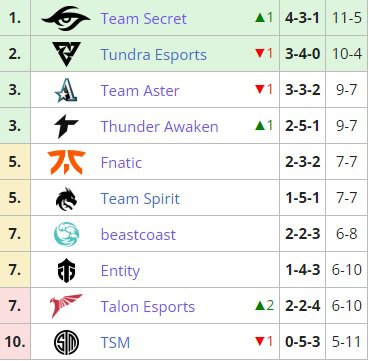Open the beastcoast team page link
Image resolution: width=369 pixels, height=361 pixels.
(138, 234)
